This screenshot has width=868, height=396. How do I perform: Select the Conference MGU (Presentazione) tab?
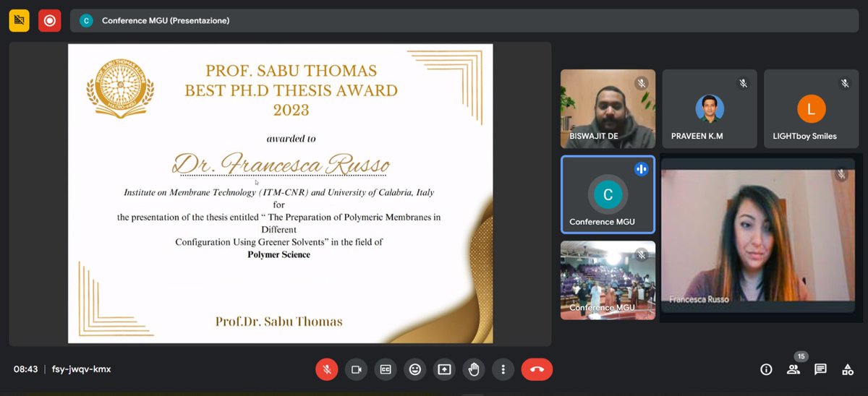tap(464, 21)
